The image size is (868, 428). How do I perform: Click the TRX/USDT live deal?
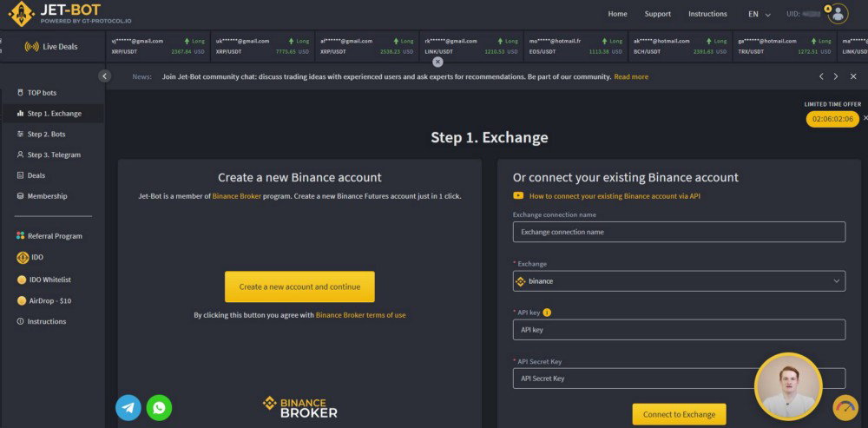[x=785, y=47]
